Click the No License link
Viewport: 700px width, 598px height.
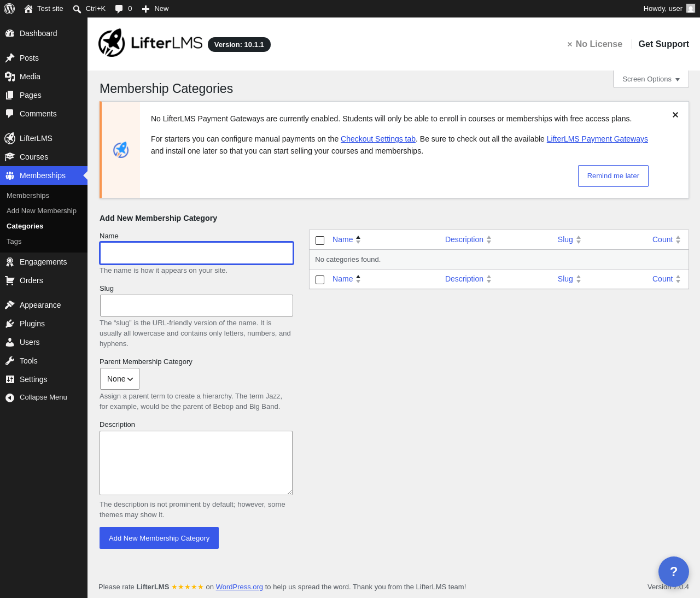click(x=594, y=44)
